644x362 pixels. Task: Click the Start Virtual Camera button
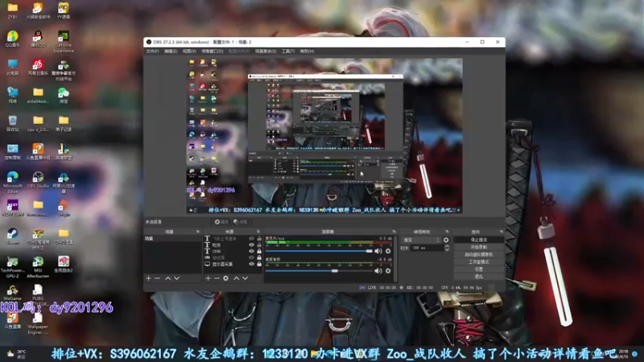coord(479,254)
